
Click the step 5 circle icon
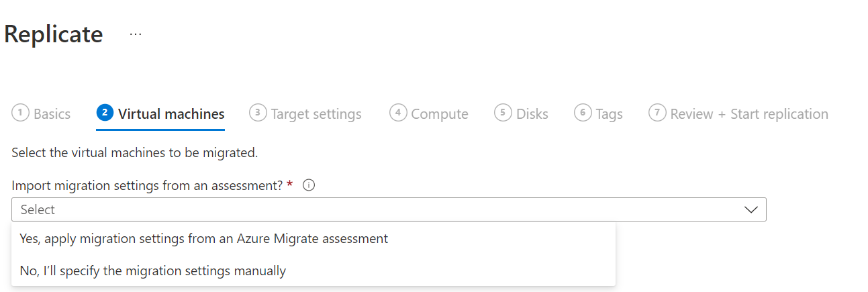pos(503,113)
